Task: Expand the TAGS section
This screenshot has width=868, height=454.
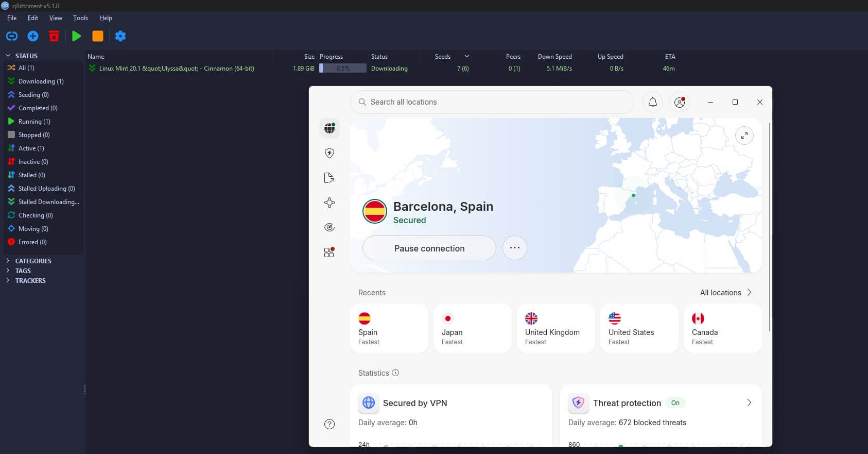Action: [x=8, y=271]
